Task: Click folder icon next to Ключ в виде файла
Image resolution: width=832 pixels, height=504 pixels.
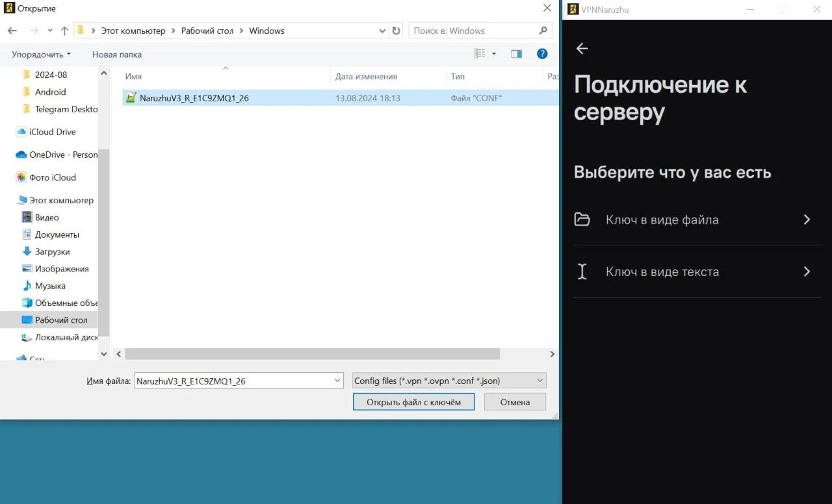Action: pyautogui.click(x=582, y=220)
